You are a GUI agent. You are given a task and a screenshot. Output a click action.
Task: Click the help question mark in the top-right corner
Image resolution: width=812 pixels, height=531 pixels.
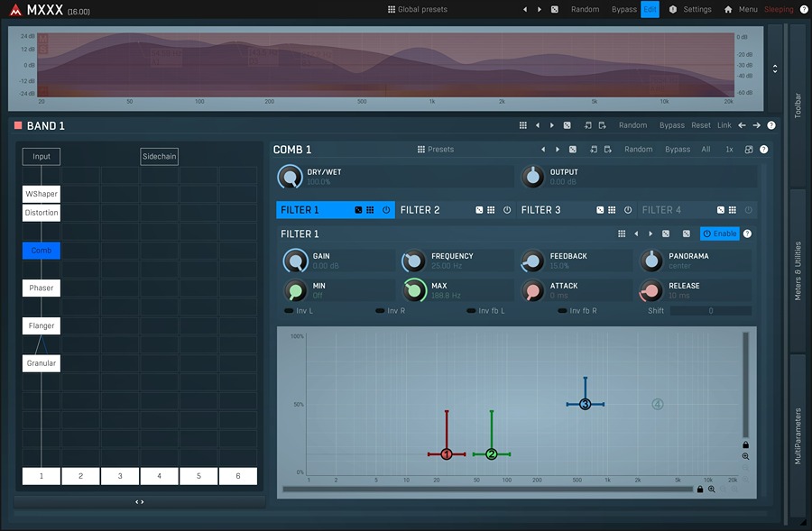pyautogui.click(x=806, y=9)
